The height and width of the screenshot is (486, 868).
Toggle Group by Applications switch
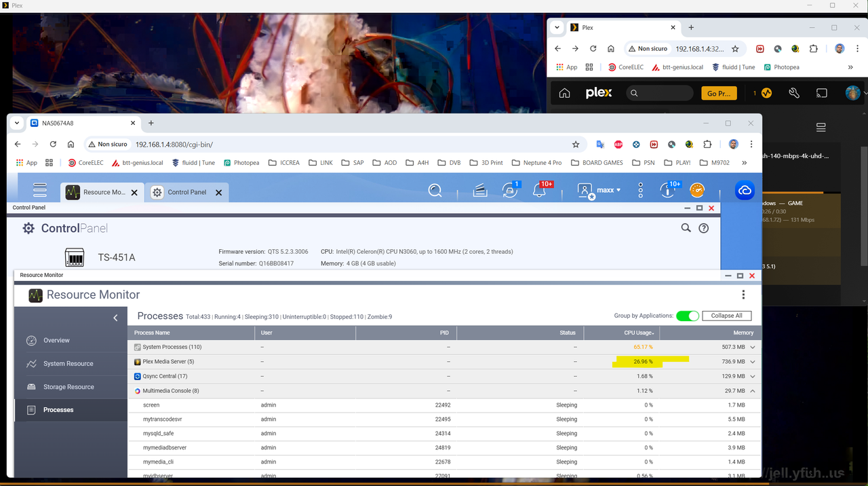688,316
